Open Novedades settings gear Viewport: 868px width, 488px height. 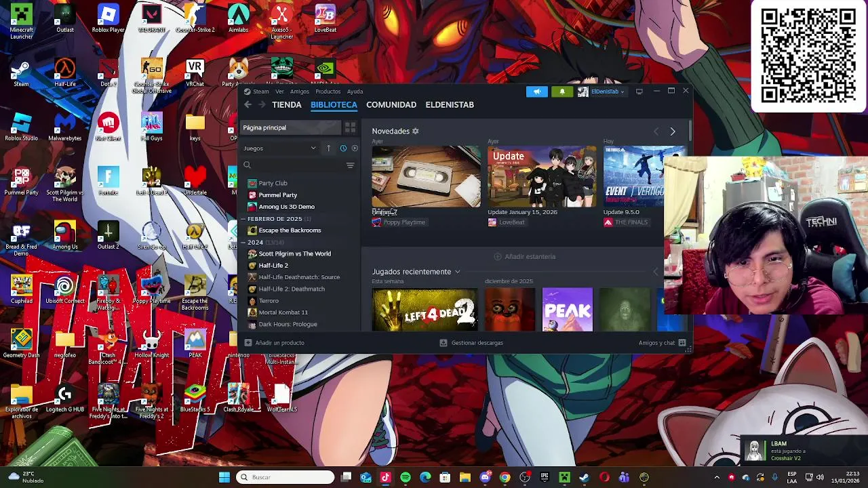pos(416,131)
